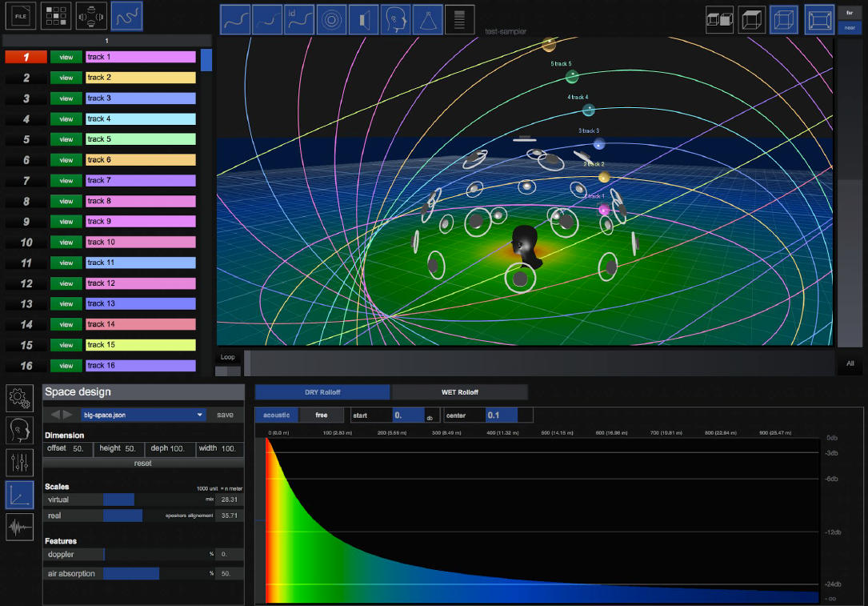Select the binaural head icon in the top toolbar
The height and width of the screenshot is (606, 868).
tap(395, 19)
